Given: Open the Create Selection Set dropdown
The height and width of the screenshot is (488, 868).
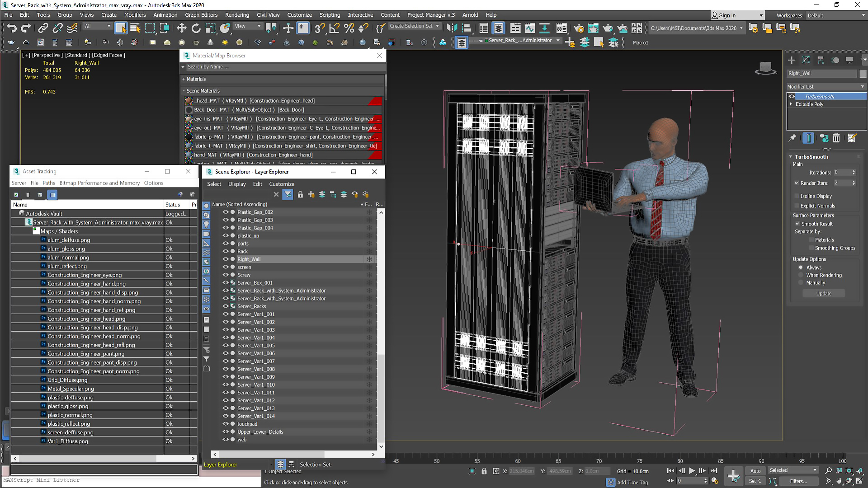Looking at the screenshot, I should 415,26.
